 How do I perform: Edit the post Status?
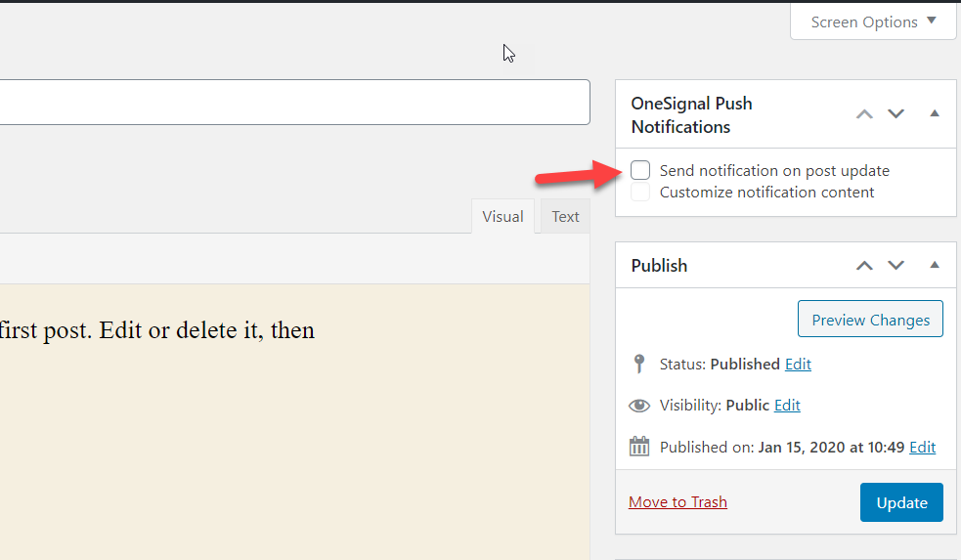pyautogui.click(x=798, y=365)
